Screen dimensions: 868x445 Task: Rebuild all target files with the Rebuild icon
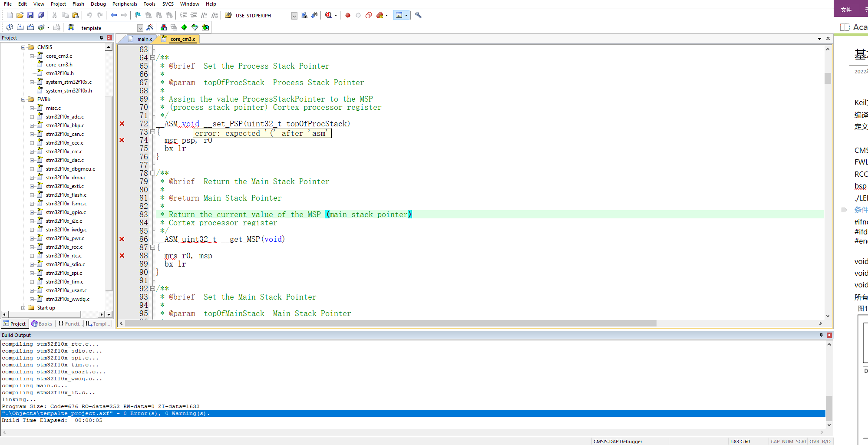30,27
